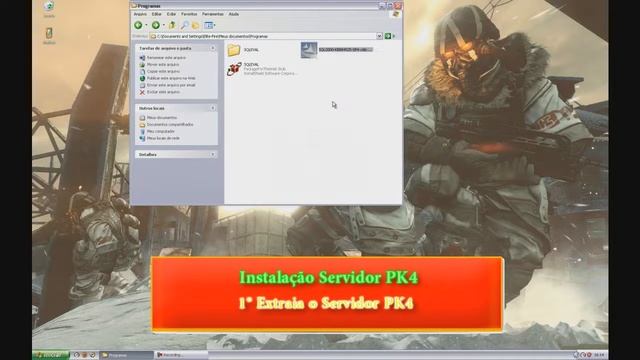Click the second quick launch icon after Start
The width and height of the screenshot is (640, 360).
click(84, 355)
